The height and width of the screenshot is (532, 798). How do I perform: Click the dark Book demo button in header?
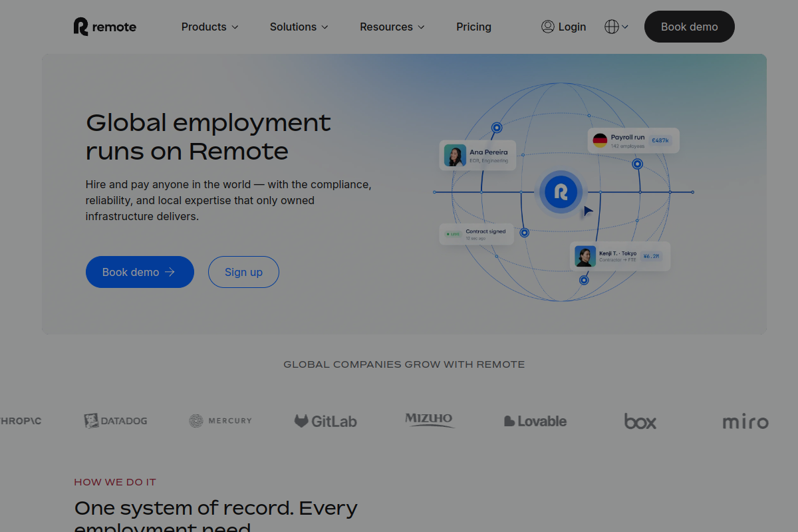tap(689, 27)
